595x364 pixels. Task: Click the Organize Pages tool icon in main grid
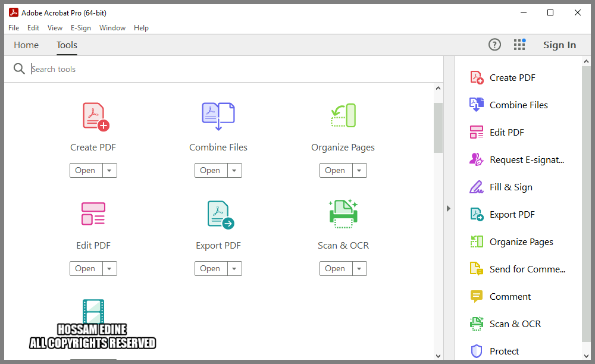343,115
